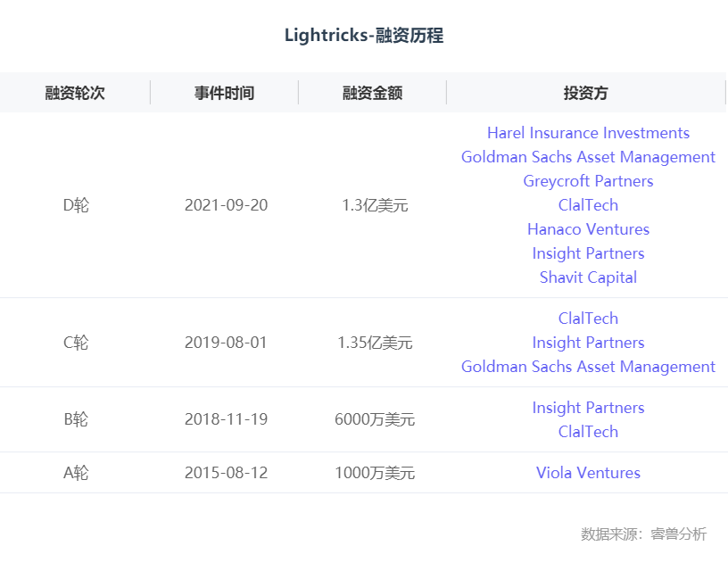The image size is (728, 571).
Task: Select the D轮 round cell
Action: (x=76, y=205)
